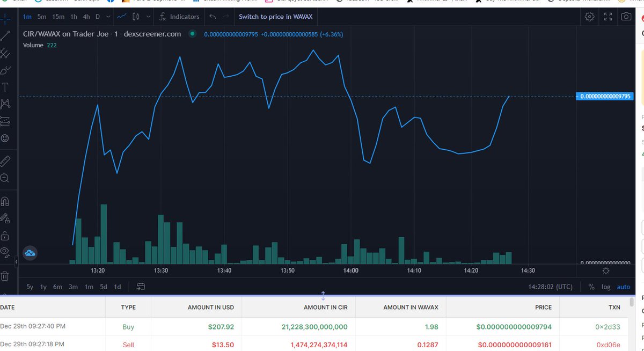This screenshot has height=351, width=644.
Task: Activate the zoom in tool
Action: point(5,178)
